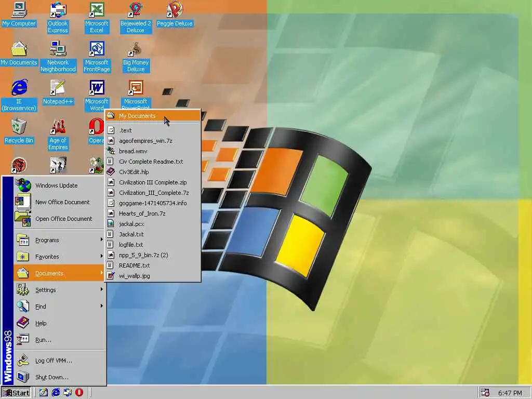
Task: Select the Age of Empires shortcut
Action: point(58,135)
